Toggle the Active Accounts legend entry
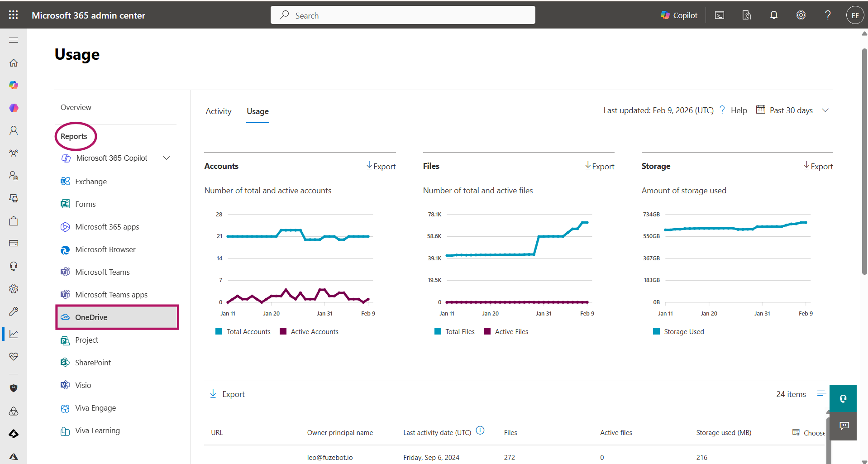Viewport: 868px width, 464px height. click(309, 331)
